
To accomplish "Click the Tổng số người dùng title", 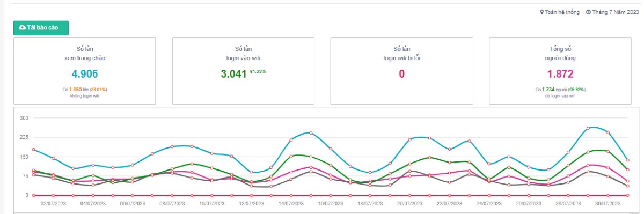I will pyautogui.click(x=560, y=53).
